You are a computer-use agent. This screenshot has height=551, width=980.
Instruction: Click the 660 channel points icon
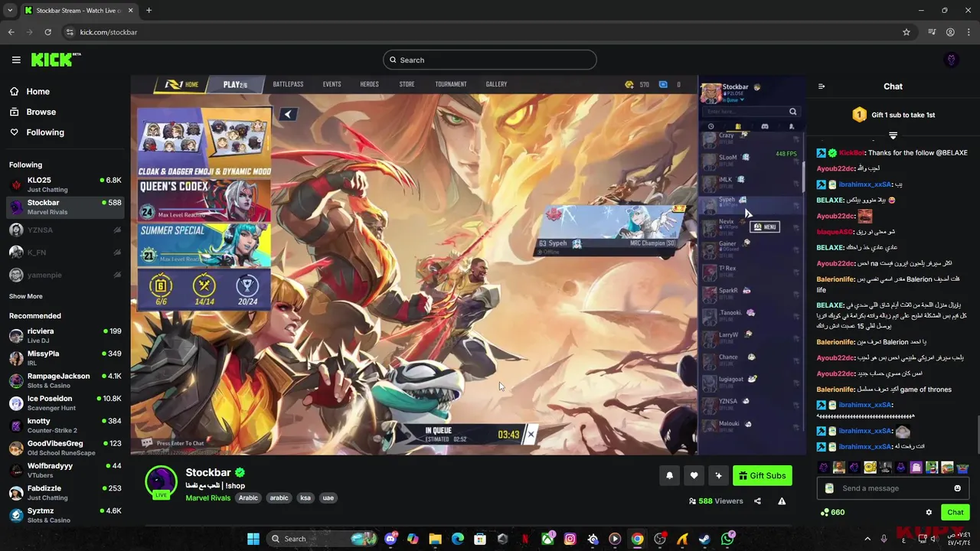click(x=825, y=512)
